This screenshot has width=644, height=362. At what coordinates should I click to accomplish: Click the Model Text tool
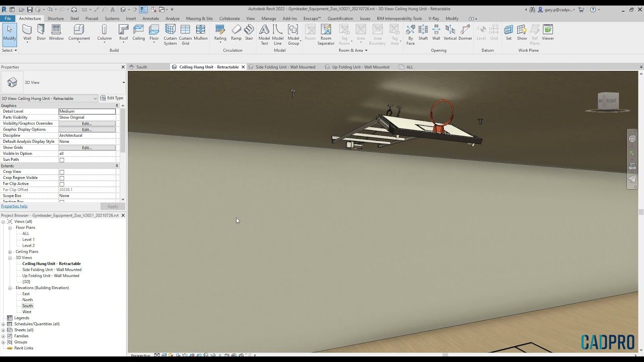264,35
